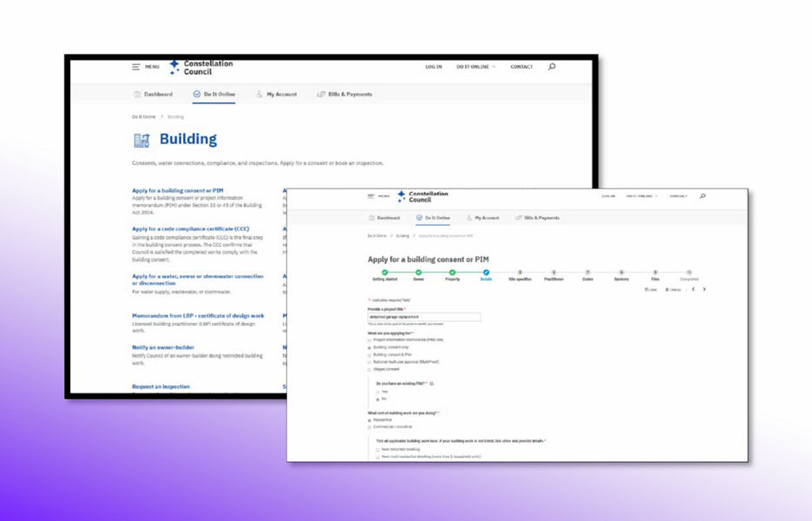Select Commercial / Industrial building work option
The height and width of the screenshot is (521, 812).
(x=370, y=428)
